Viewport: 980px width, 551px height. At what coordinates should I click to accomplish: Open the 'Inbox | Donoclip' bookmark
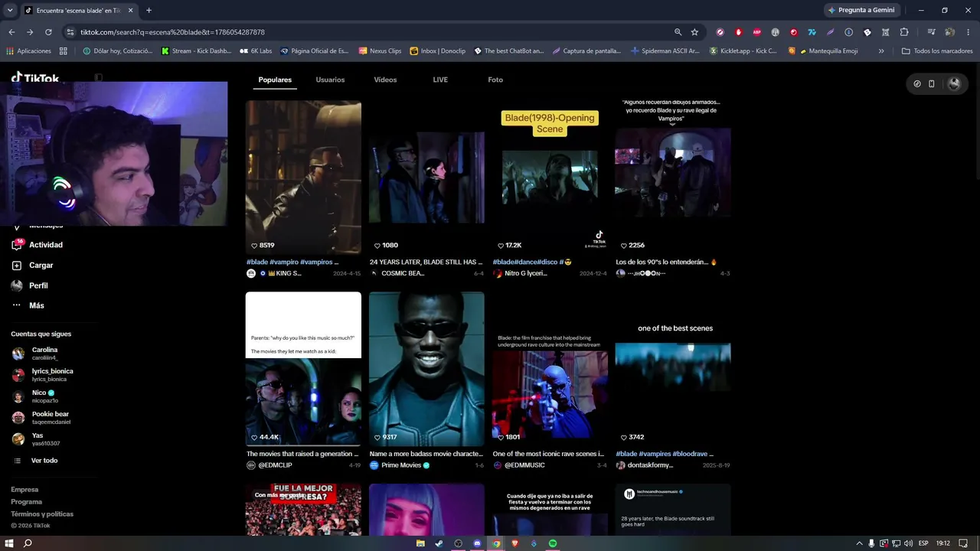(437, 51)
